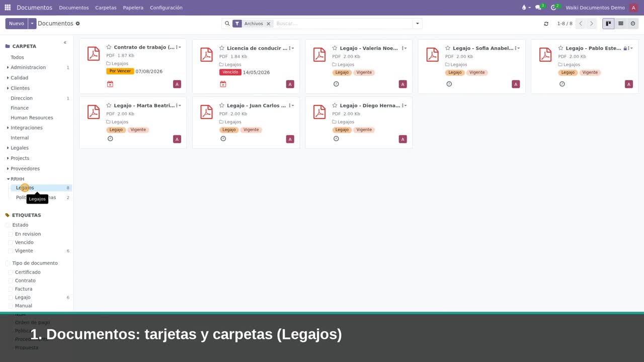Open the Papelera menu
Screen dimensions: 644x362
coord(133,8)
